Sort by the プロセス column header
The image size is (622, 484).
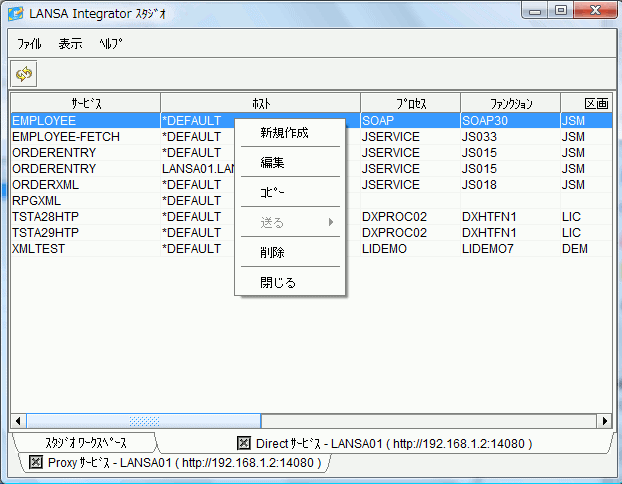click(411, 104)
